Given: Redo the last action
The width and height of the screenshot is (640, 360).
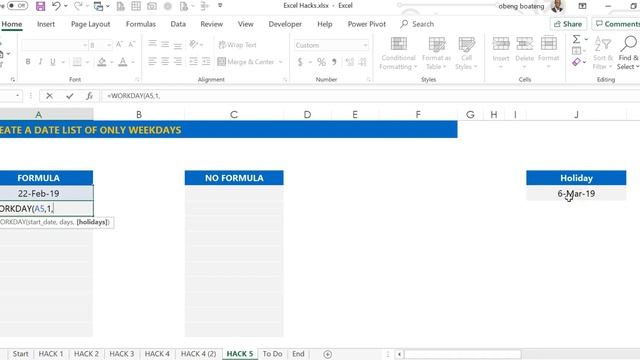Looking at the screenshot, I should tap(78, 6).
